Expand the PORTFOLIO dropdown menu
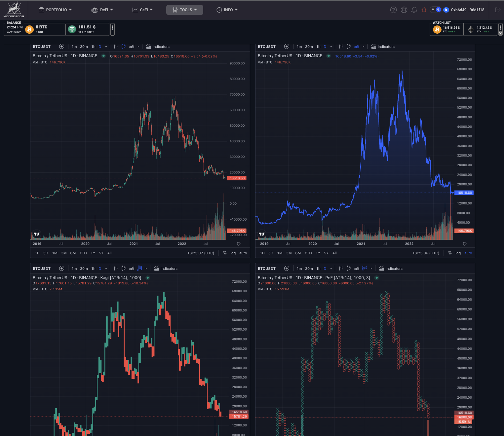The height and width of the screenshot is (436, 504). (x=55, y=10)
